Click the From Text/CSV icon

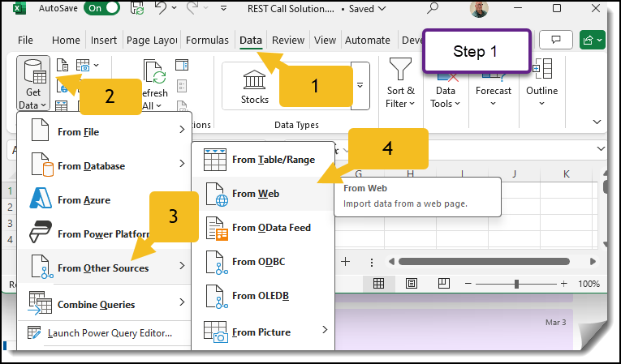tap(63, 65)
